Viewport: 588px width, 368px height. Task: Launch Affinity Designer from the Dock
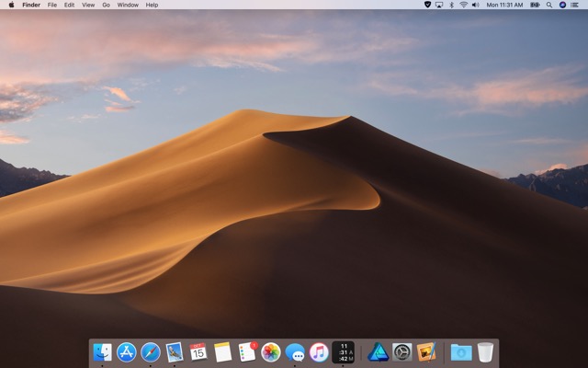[378, 352]
